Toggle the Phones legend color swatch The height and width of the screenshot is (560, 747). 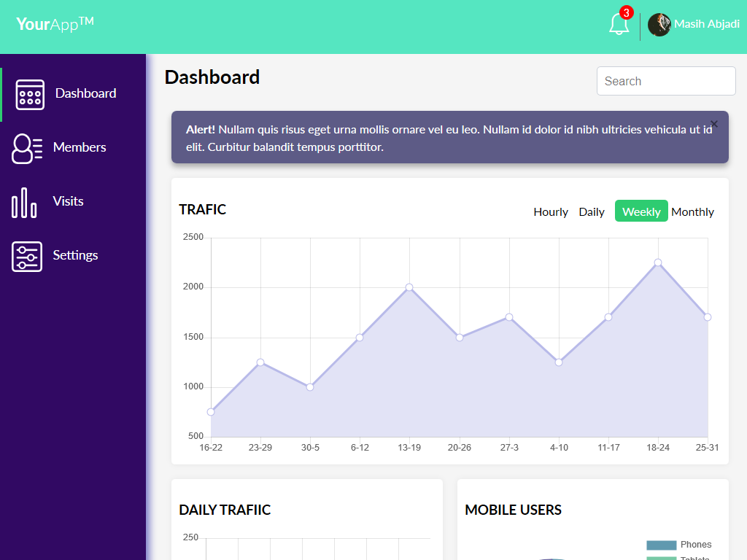[661, 545]
